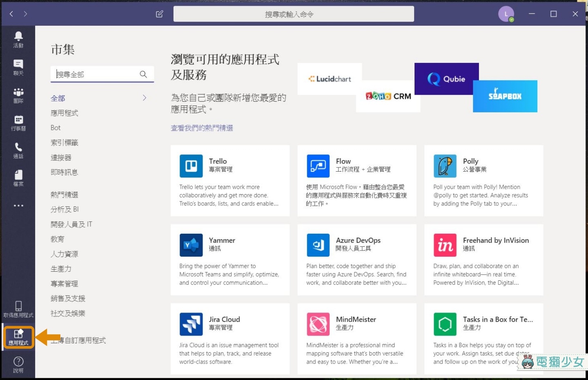The height and width of the screenshot is (380, 588).
Task: Select the 連接器 category
Action: click(x=61, y=157)
